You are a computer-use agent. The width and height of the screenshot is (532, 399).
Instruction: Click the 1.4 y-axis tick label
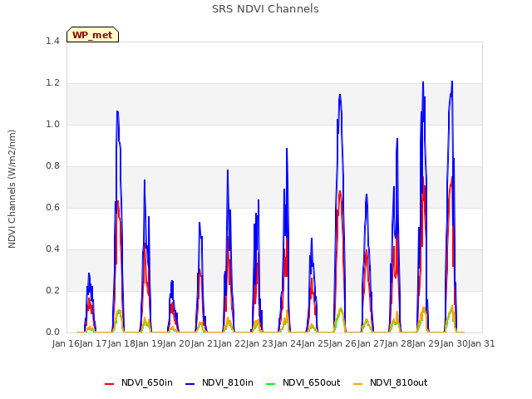pyautogui.click(x=52, y=41)
